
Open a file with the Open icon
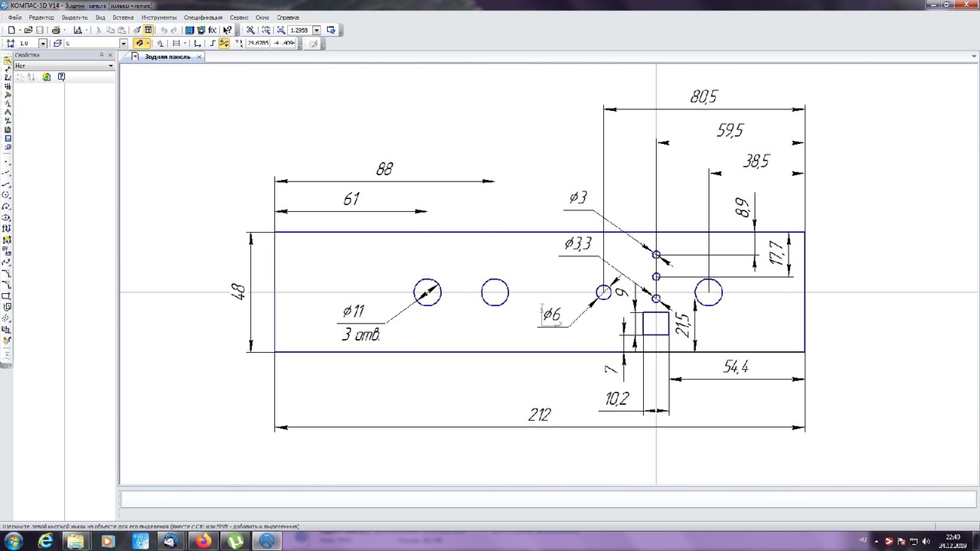tap(28, 30)
